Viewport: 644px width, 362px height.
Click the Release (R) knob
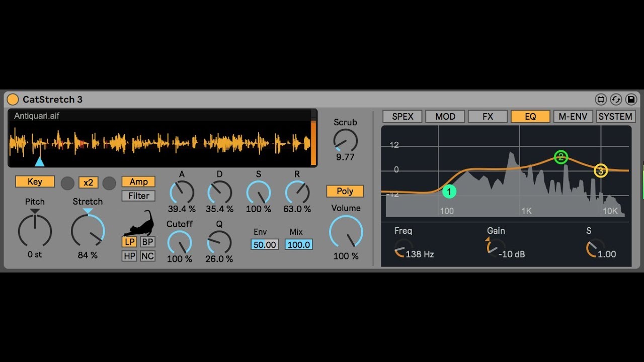(297, 192)
